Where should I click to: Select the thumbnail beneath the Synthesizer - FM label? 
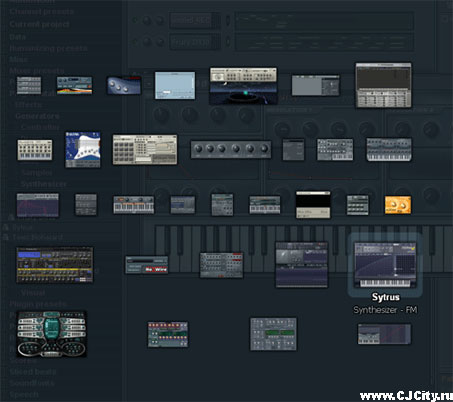pos(384,334)
